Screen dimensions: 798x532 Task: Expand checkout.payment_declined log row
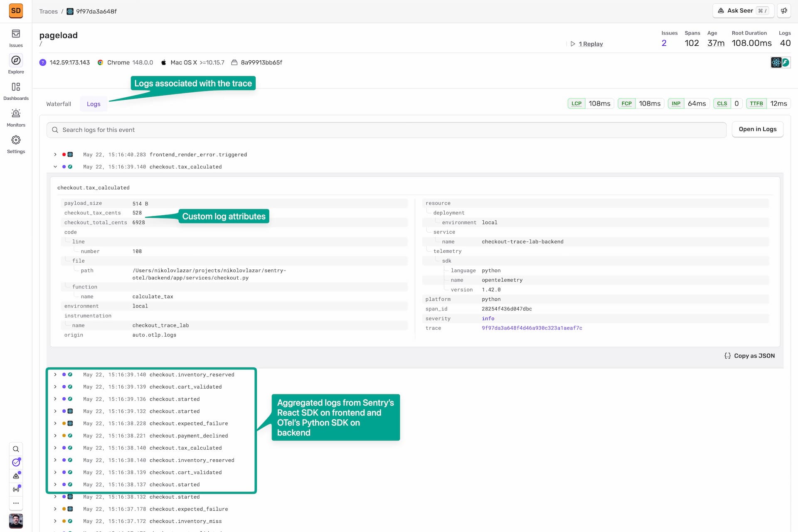click(x=55, y=436)
